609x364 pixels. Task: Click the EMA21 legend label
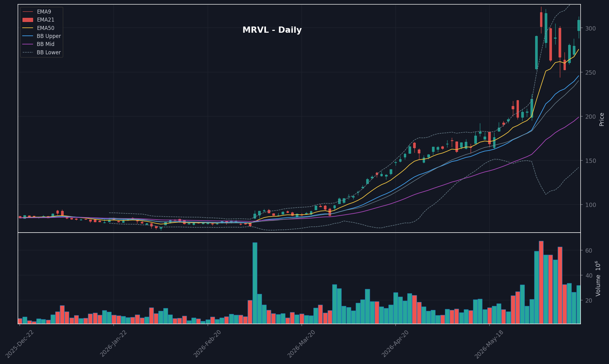[x=45, y=20]
